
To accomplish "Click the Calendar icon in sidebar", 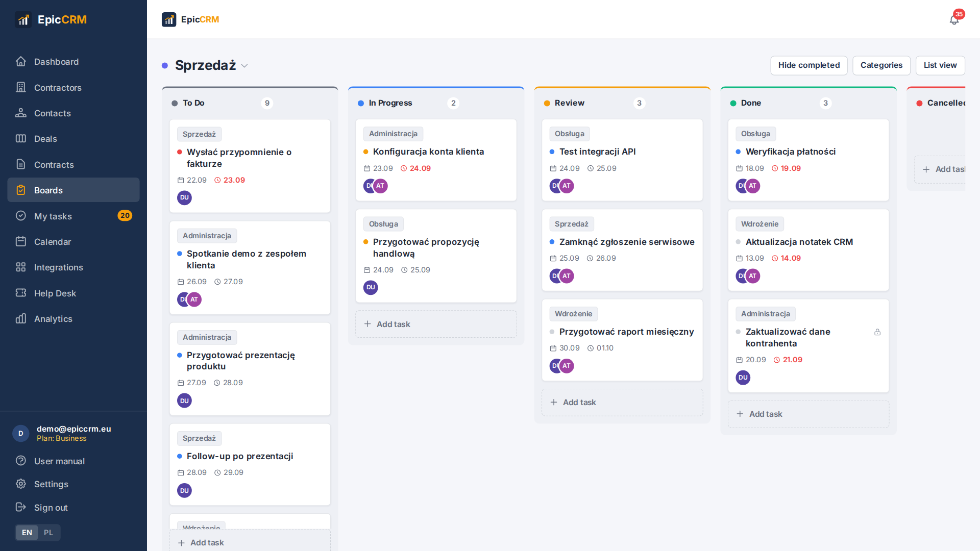I will [21, 241].
